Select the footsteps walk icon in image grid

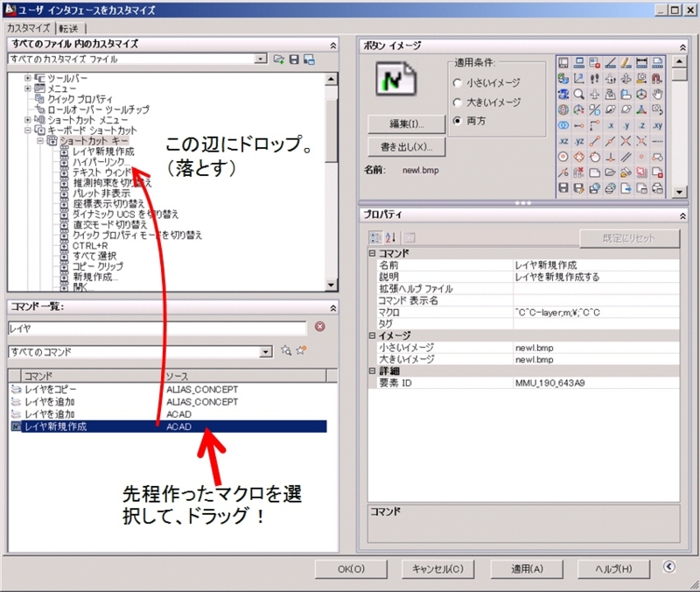(x=595, y=79)
